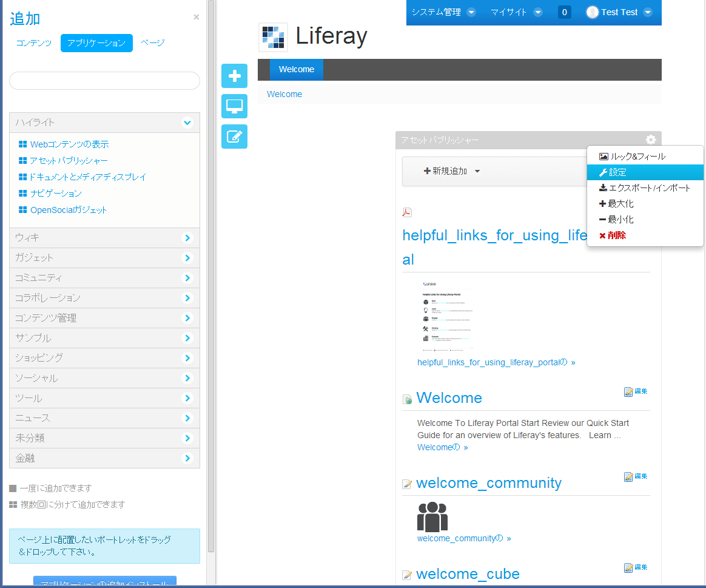Switch to コンテンツ tab

point(34,43)
